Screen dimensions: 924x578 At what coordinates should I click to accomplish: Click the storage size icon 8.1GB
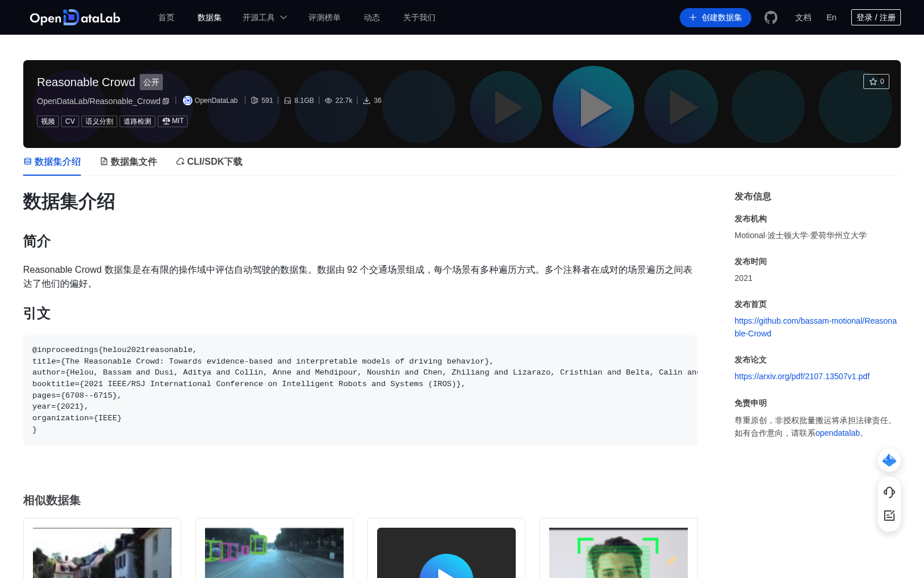click(x=288, y=101)
